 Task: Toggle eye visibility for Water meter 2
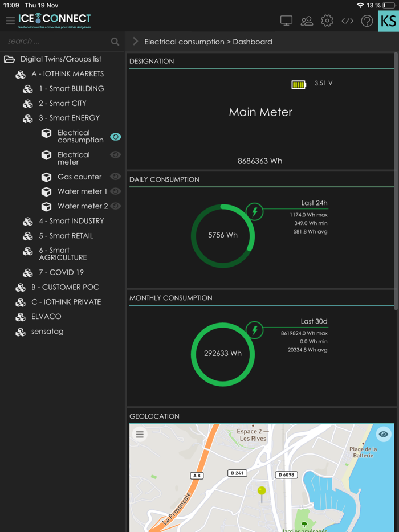coord(116,206)
